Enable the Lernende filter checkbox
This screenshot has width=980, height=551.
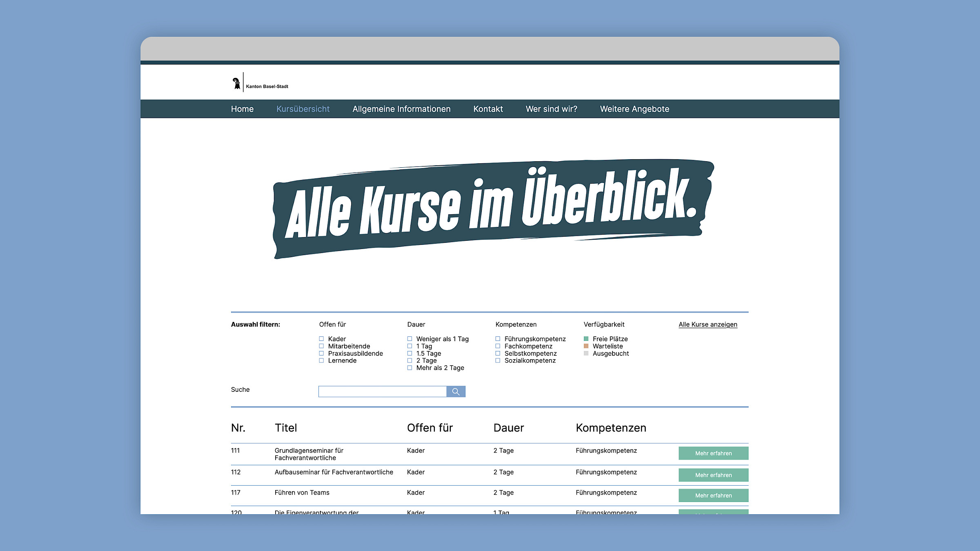pyautogui.click(x=321, y=361)
